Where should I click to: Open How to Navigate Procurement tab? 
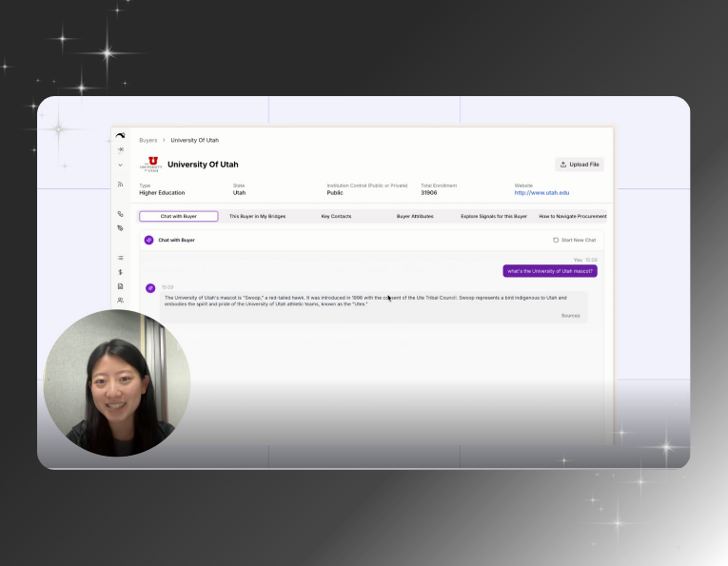coord(573,216)
